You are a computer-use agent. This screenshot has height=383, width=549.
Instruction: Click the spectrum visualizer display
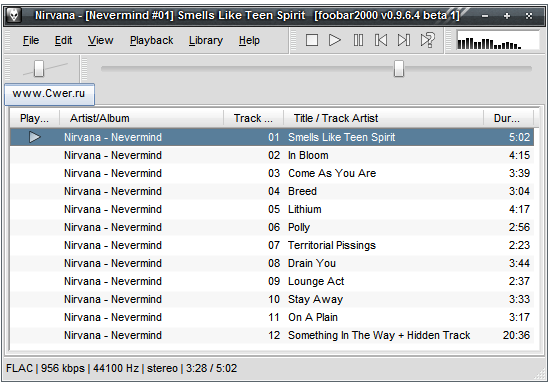coord(498,40)
